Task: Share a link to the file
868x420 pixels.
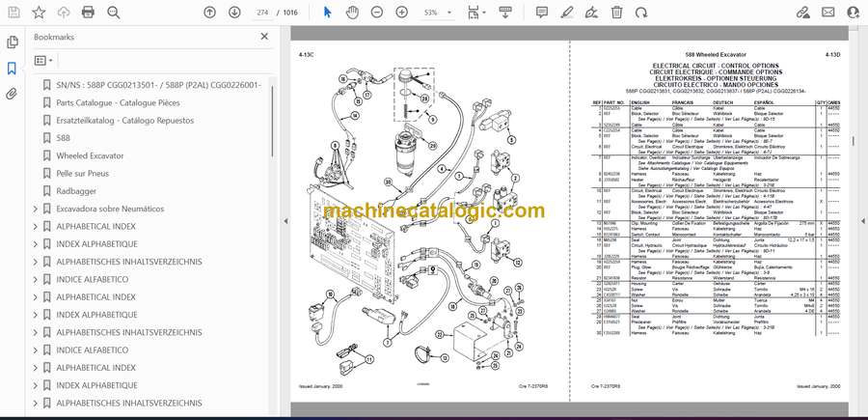Action: (x=803, y=13)
